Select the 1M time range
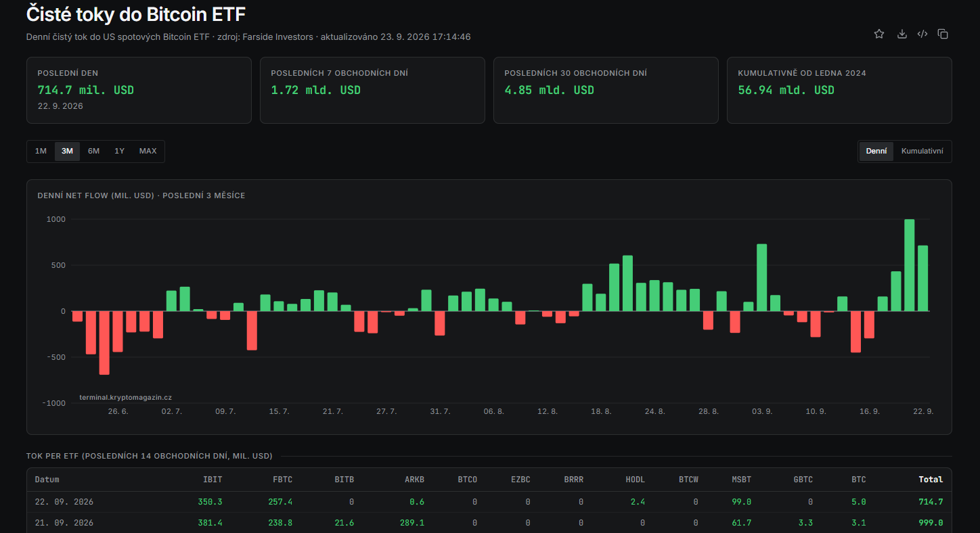980x533 pixels. [x=41, y=152]
